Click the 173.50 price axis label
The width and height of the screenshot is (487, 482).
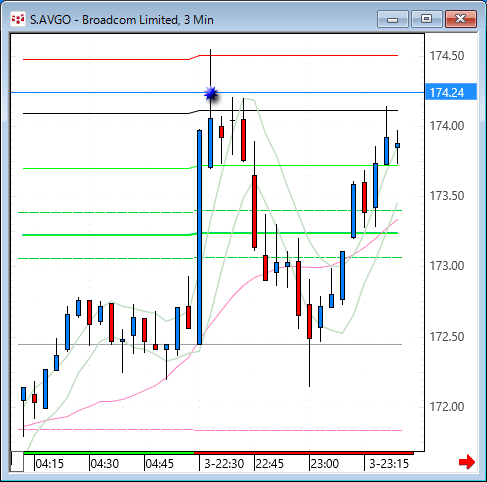point(447,196)
